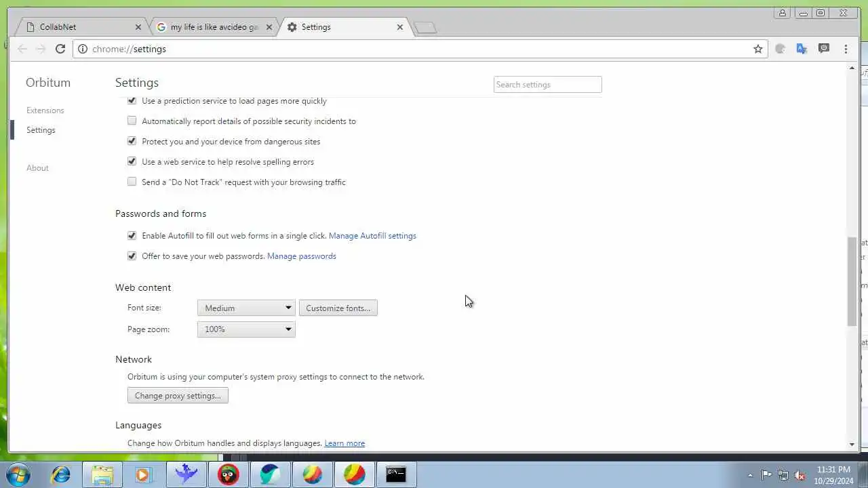The height and width of the screenshot is (488, 868).
Task: Show hidden system tray icons
Action: click(x=750, y=475)
